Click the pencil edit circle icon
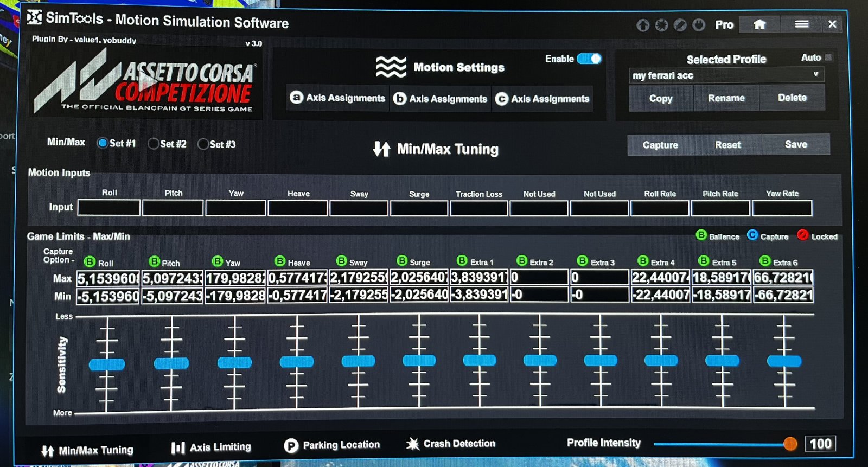 pyautogui.click(x=680, y=25)
